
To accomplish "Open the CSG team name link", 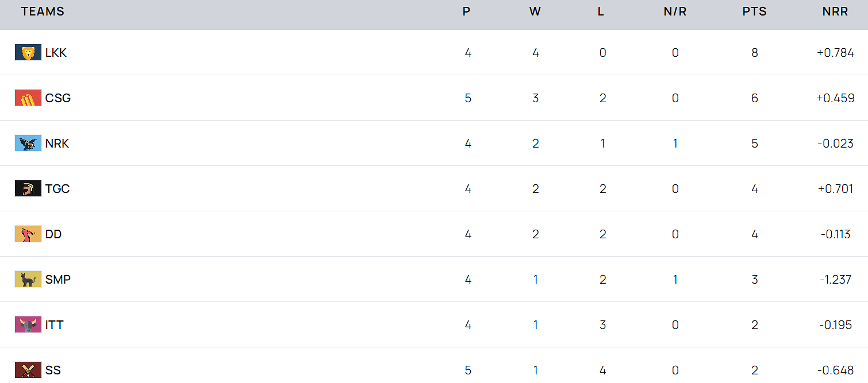I will pos(58,98).
